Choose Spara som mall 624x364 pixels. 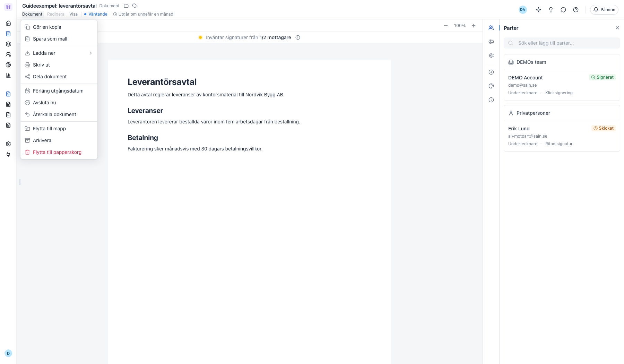click(x=59, y=39)
